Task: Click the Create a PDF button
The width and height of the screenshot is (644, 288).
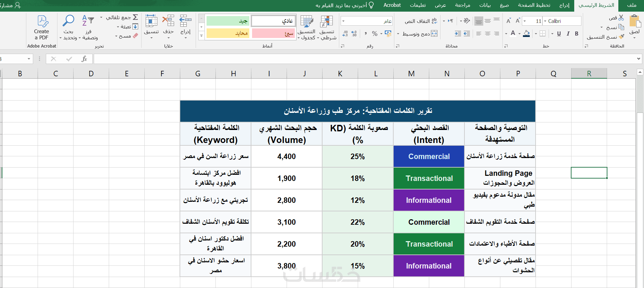Action: (x=42, y=27)
